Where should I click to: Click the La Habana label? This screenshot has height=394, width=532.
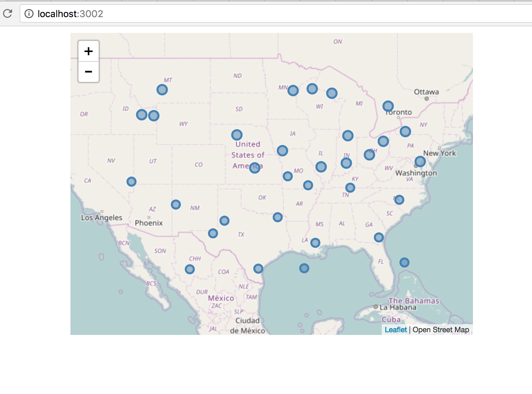(x=398, y=307)
